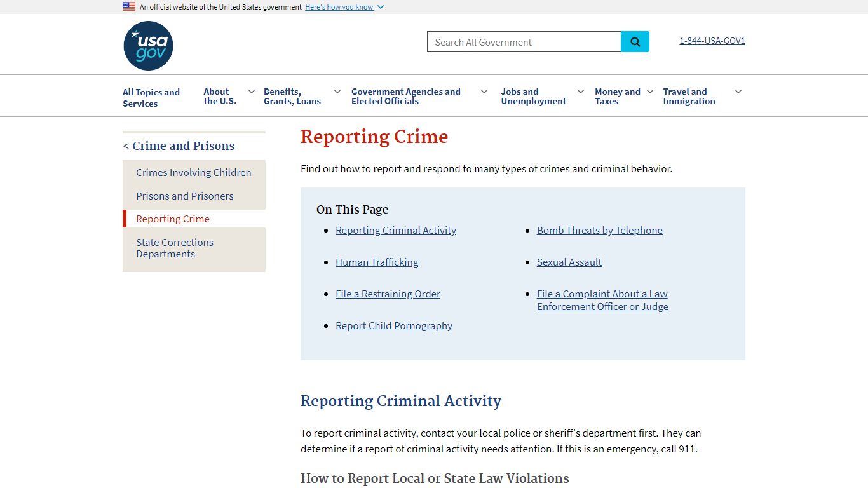Click the magnifying glass search button
868x488 pixels.
point(635,42)
